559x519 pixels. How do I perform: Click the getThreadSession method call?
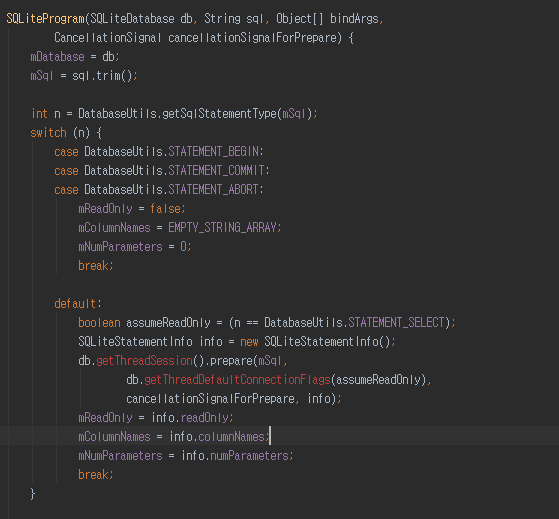point(144,360)
